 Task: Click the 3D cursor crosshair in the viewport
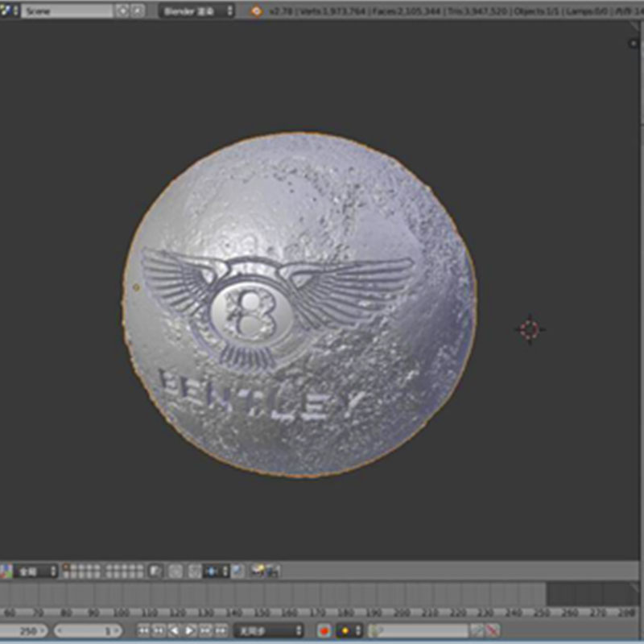click(x=530, y=329)
